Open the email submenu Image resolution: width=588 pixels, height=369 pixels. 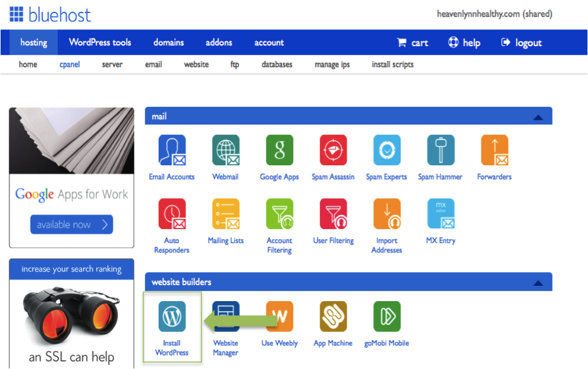click(x=153, y=64)
